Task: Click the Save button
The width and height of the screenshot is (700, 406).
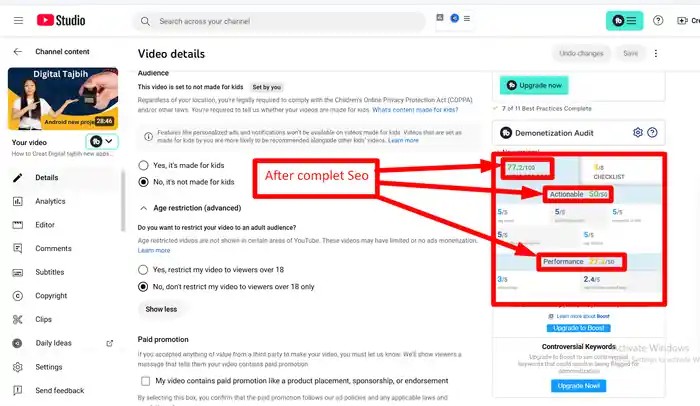Action: coord(630,53)
